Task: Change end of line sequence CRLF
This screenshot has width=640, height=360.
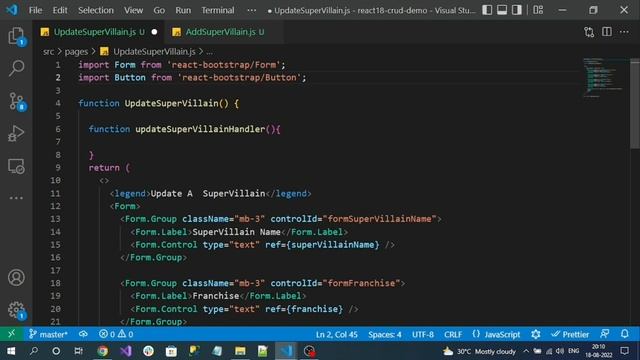Action: [453, 334]
